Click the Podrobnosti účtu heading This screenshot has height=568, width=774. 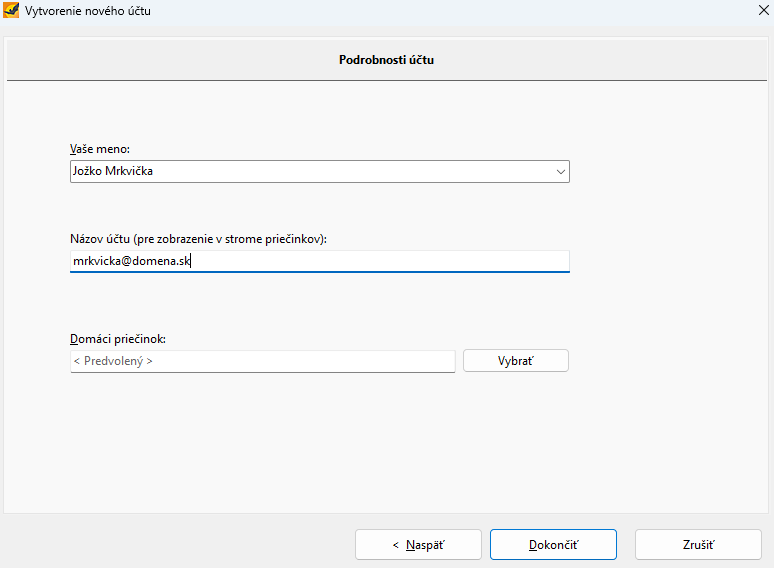click(387, 60)
